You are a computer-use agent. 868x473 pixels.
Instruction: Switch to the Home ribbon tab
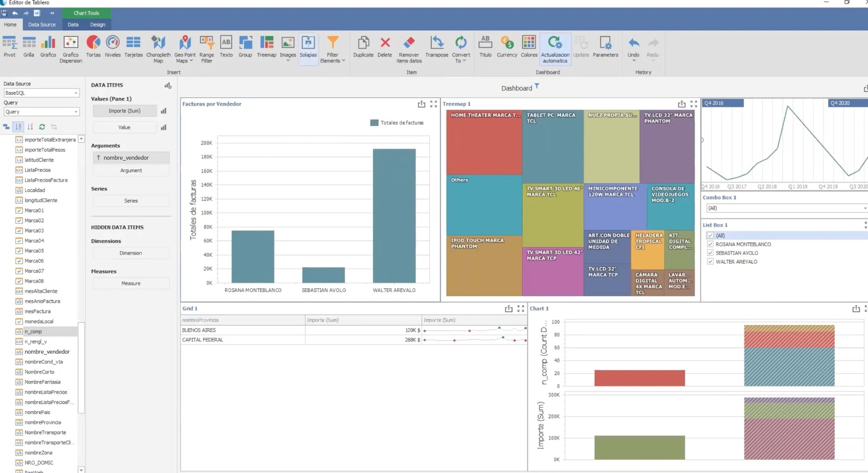[x=10, y=25]
